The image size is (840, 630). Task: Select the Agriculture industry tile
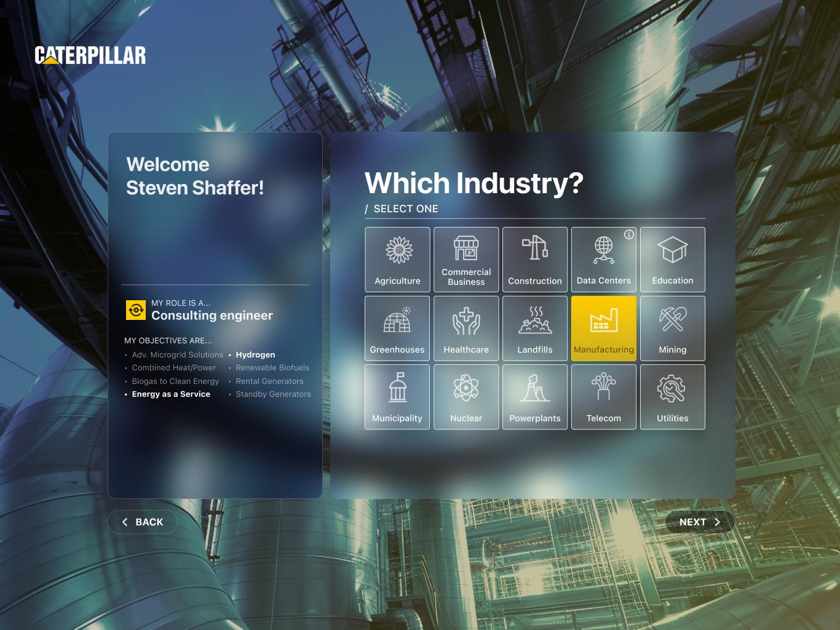click(x=397, y=260)
